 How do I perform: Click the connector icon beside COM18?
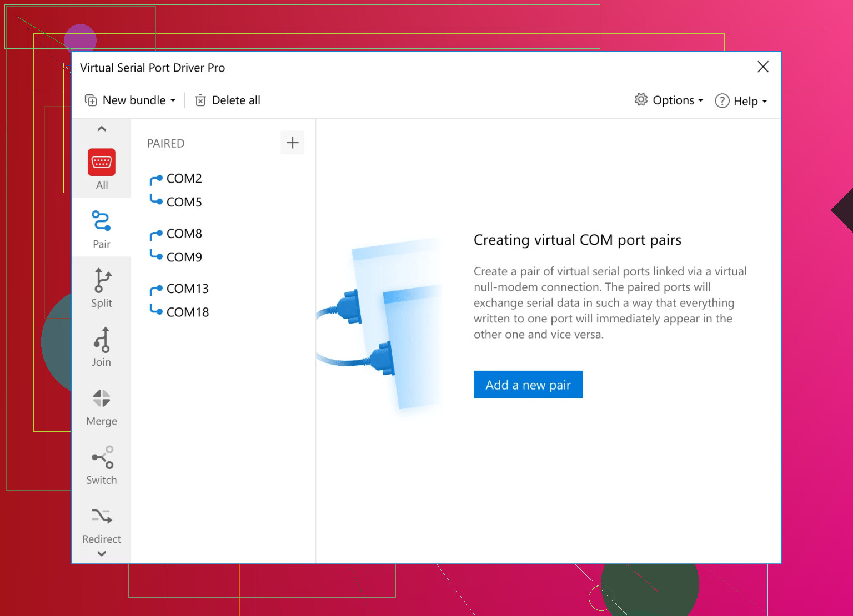click(156, 309)
